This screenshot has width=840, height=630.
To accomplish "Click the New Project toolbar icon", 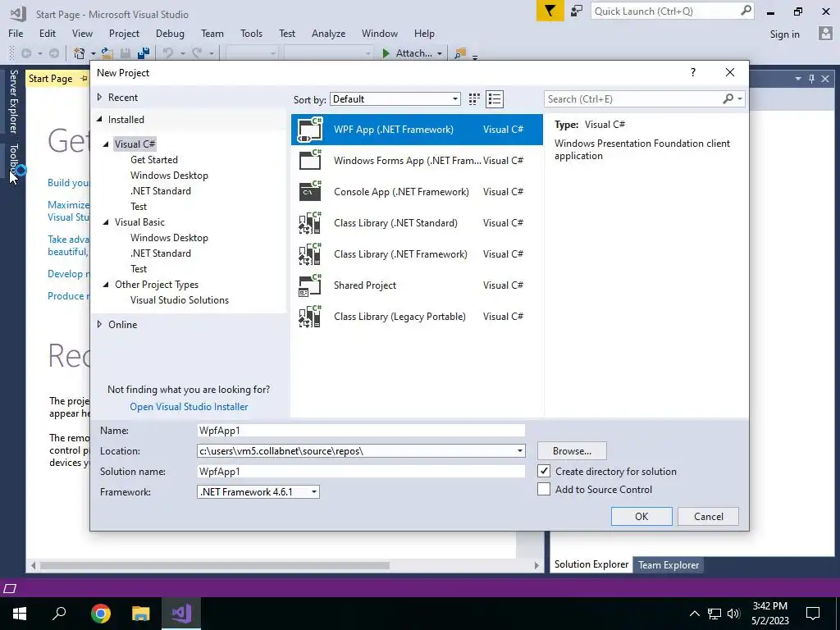I will coord(80,53).
